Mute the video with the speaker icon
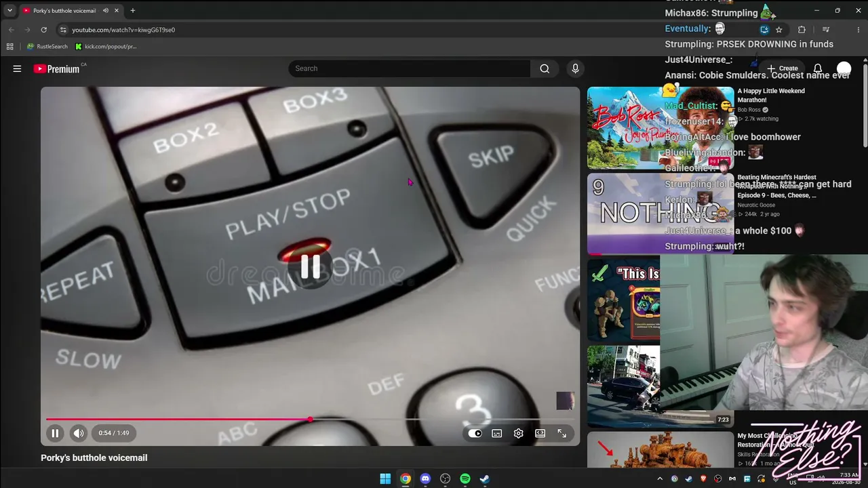This screenshot has height=488, width=868. [x=79, y=433]
